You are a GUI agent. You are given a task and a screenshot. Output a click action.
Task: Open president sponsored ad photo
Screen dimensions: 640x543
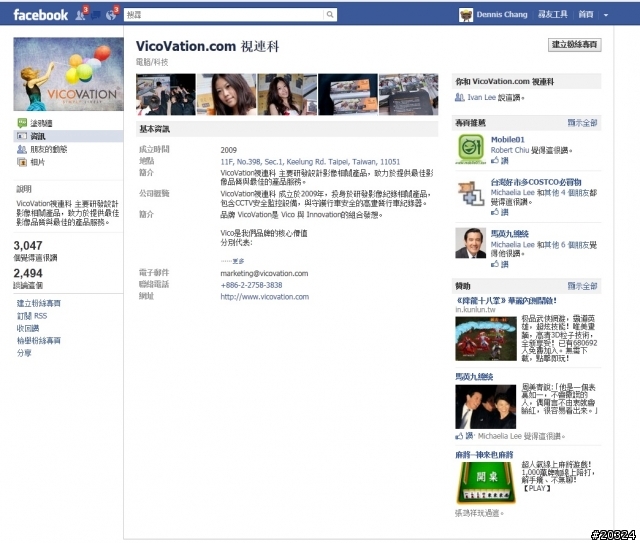tap(486, 407)
